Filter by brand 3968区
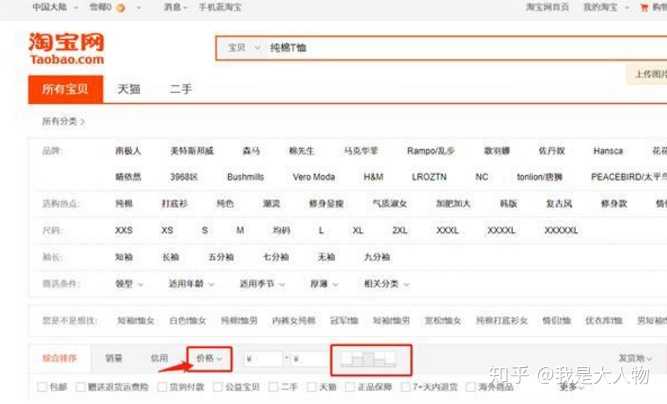This screenshot has width=667, height=404. (184, 177)
